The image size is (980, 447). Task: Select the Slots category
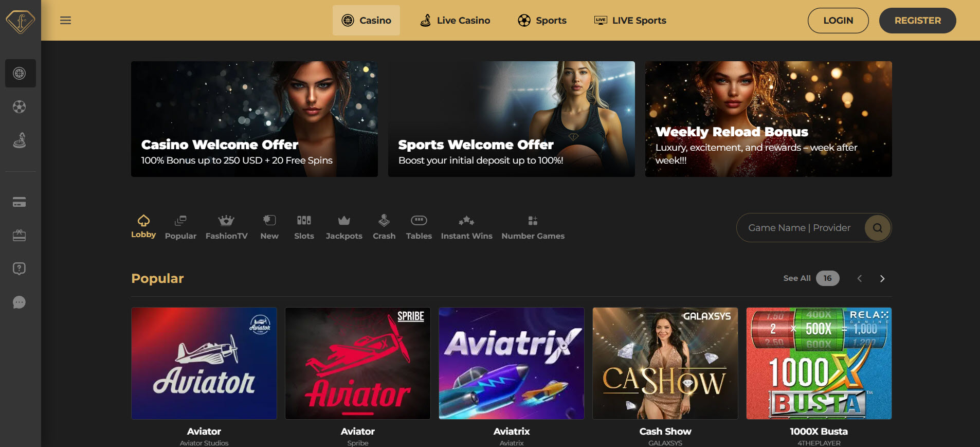click(304, 228)
